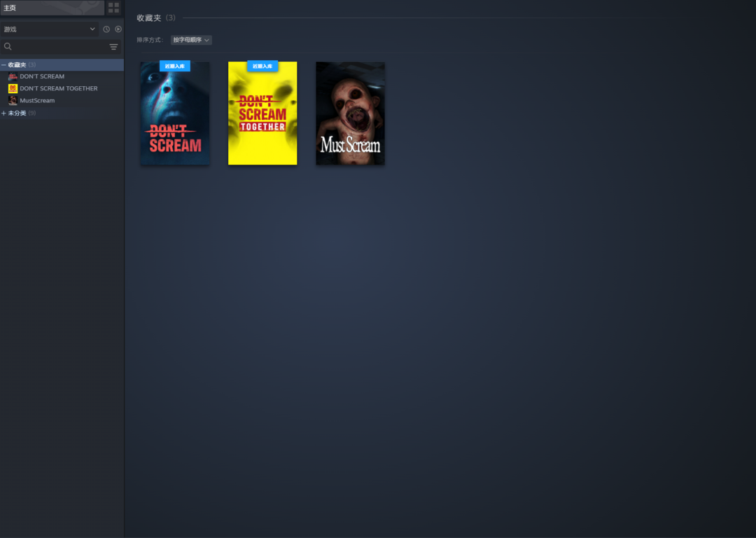Go to the 主页 home tab

[x=52, y=8]
